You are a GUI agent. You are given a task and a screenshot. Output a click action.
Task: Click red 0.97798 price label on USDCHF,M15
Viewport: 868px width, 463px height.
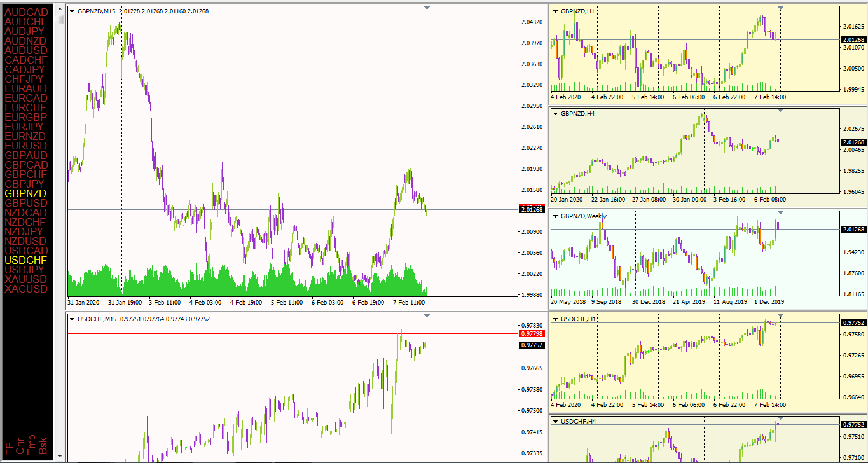532,333
